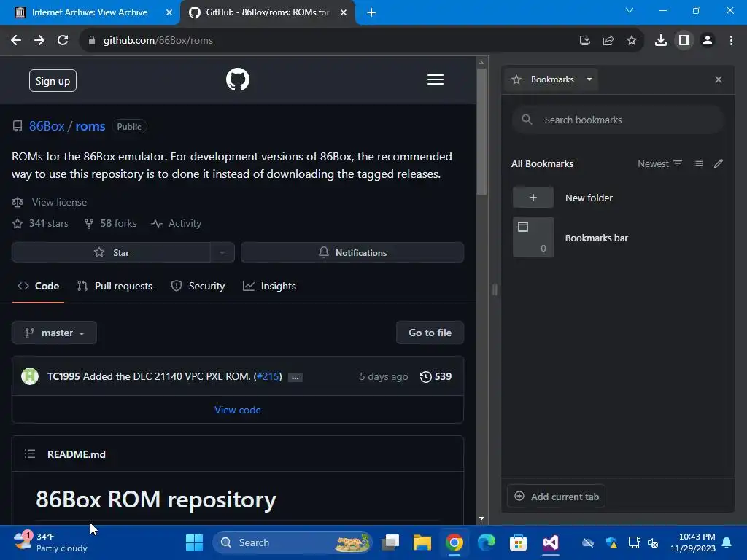Viewport: 747px width, 560px height.
Task: Click the browser back arrow
Action: (x=16, y=41)
